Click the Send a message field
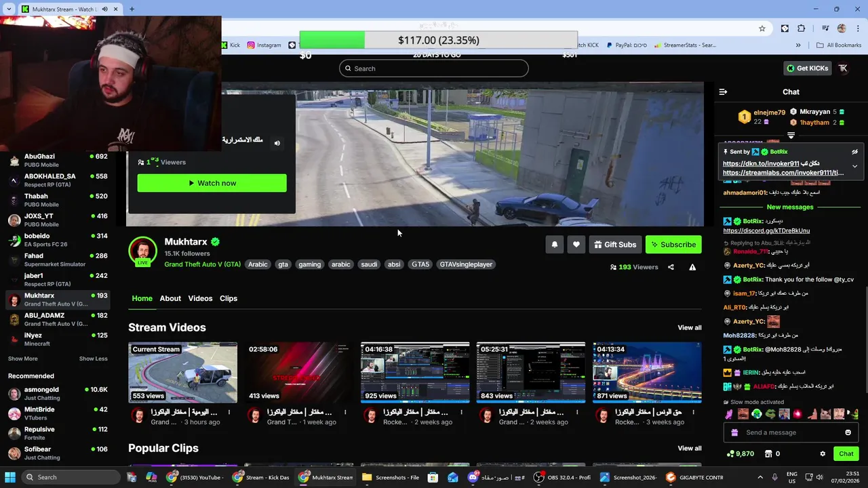The width and height of the screenshot is (868, 488). point(791,432)
